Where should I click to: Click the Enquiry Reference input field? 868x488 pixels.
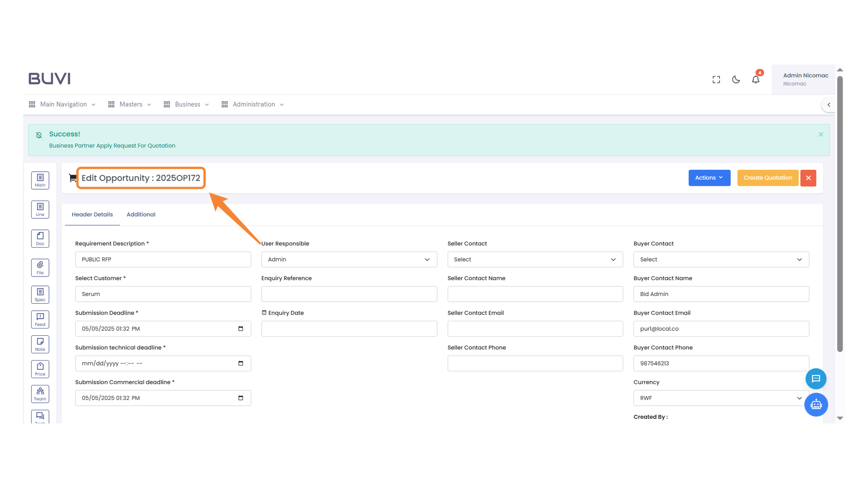point(349,294)
